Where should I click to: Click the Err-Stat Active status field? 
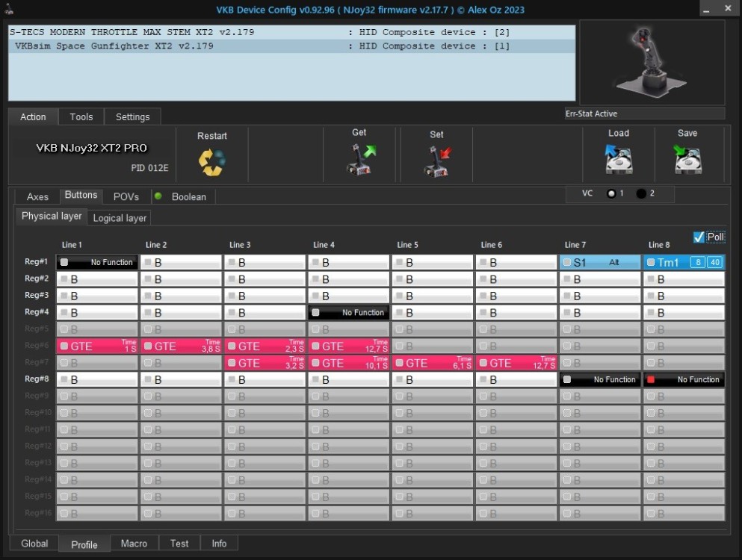[645, 113]
